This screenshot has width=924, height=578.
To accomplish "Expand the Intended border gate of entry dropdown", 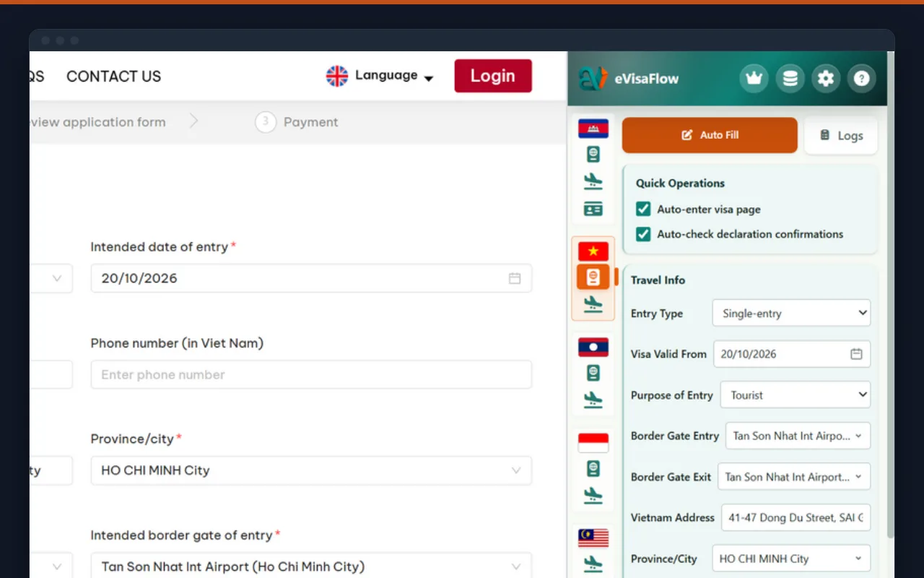I will (x=311, y=566).
